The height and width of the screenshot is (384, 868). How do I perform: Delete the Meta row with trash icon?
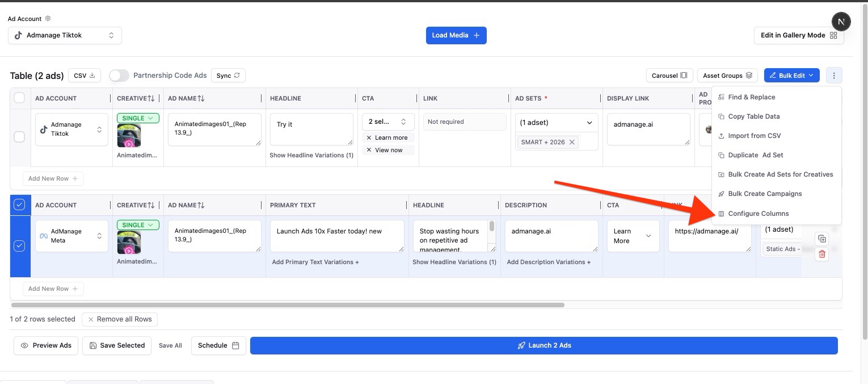[x=821, y=254]
